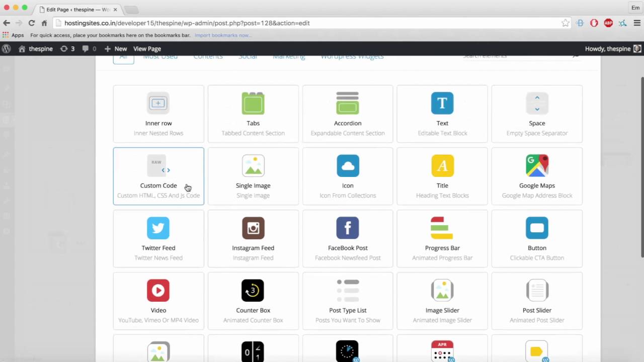The width and height of the screenshot is (644, 362).
Task: Go forward in the browser
Action: tap(19, 23)
